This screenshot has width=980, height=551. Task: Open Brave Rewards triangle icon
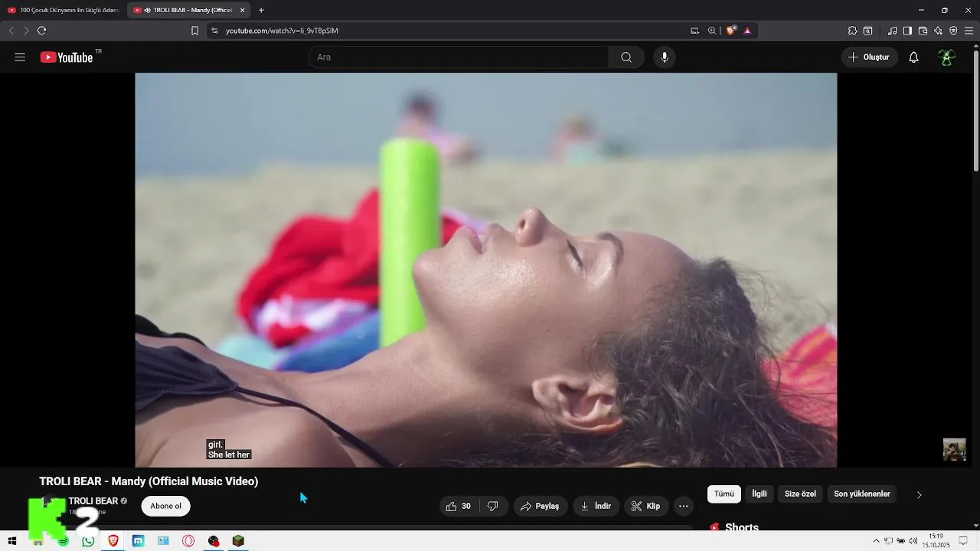point(747,31)
